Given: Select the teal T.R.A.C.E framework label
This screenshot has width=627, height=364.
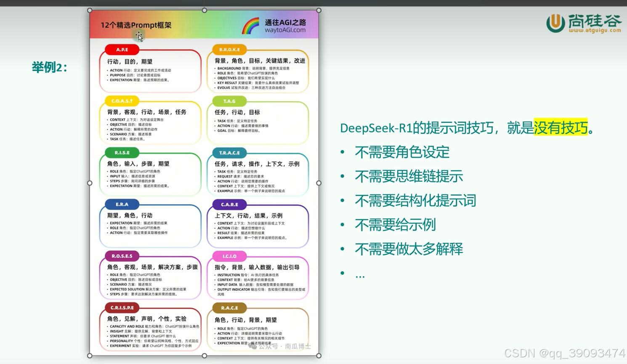Looking at the screenshot, I should 229,153.
